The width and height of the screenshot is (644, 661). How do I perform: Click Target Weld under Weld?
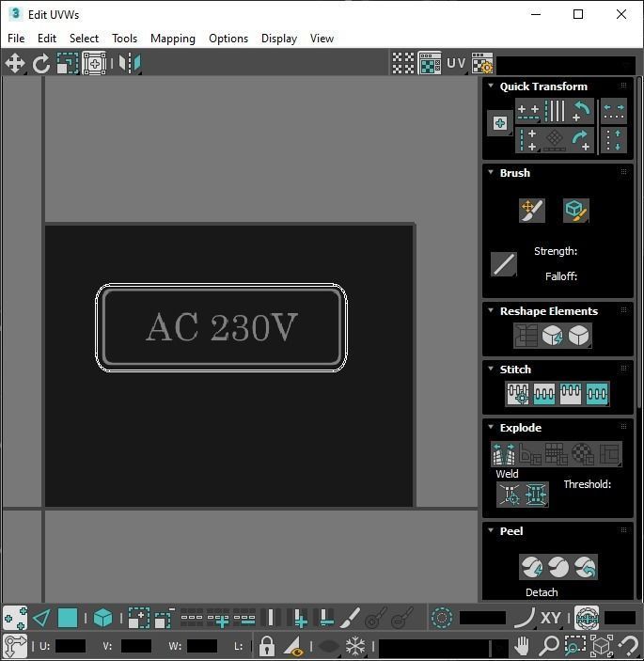point(510,494)
